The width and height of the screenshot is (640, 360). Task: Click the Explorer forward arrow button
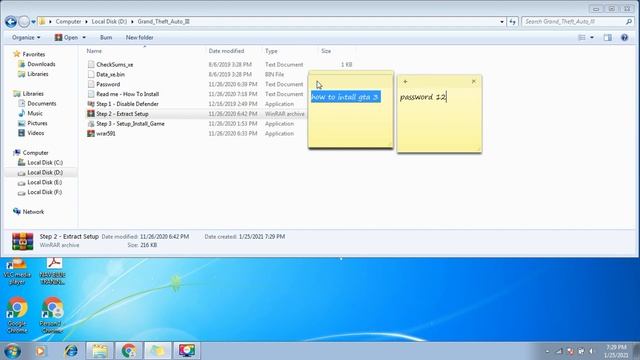pyautogui.click(x=24, y=22)
